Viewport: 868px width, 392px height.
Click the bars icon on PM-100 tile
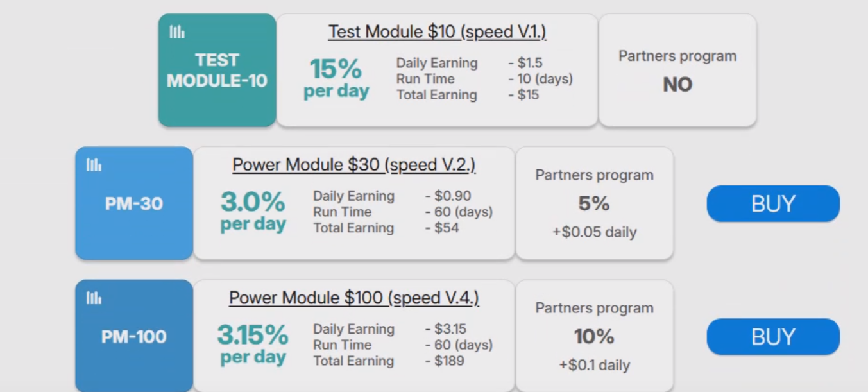point(94,298)
